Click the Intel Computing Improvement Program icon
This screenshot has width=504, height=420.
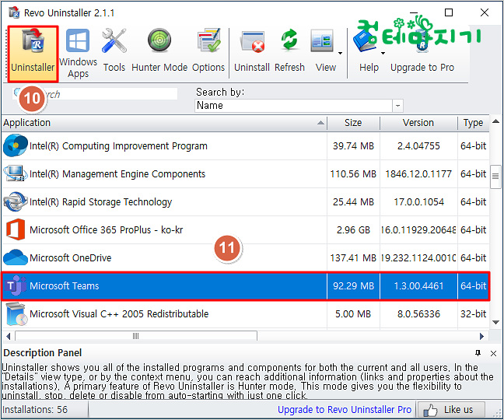click(x=15, y=145)
